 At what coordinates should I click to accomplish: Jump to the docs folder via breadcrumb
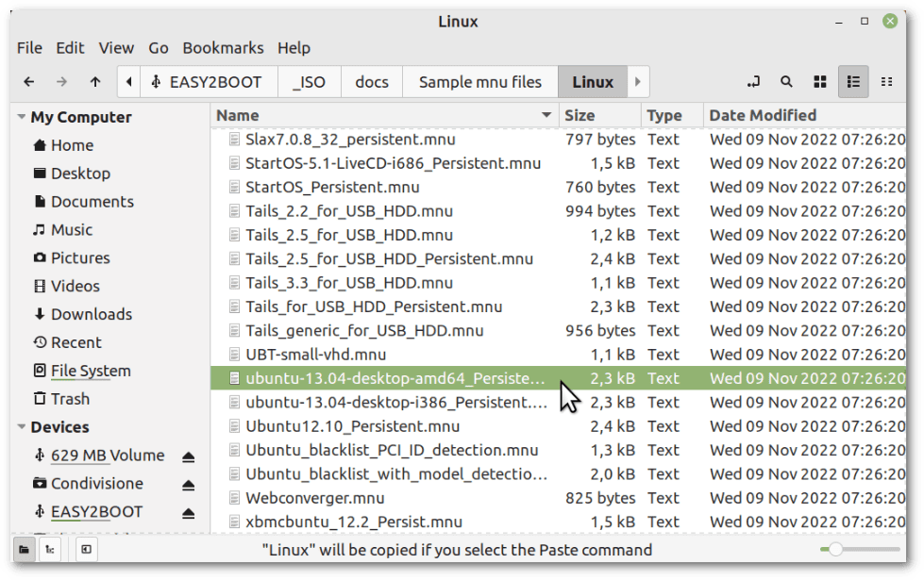[x=371, y=81]
